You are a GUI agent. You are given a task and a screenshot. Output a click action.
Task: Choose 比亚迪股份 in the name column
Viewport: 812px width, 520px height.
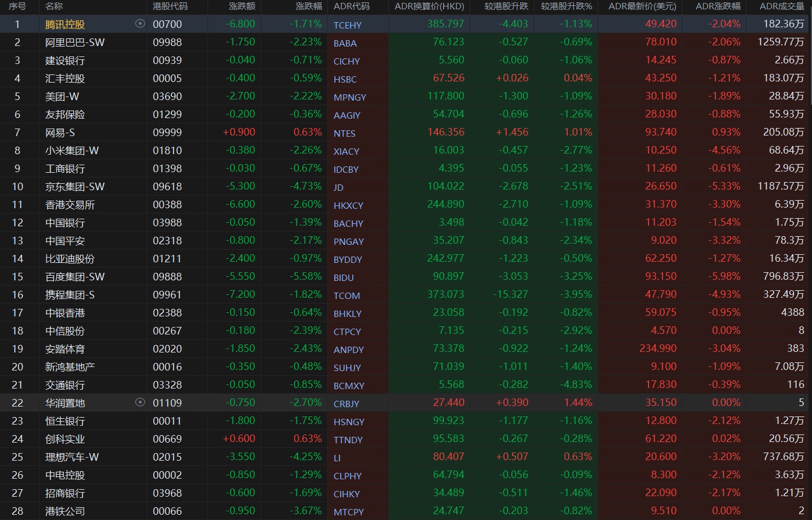pyautogui.click(x=70, y=259)
